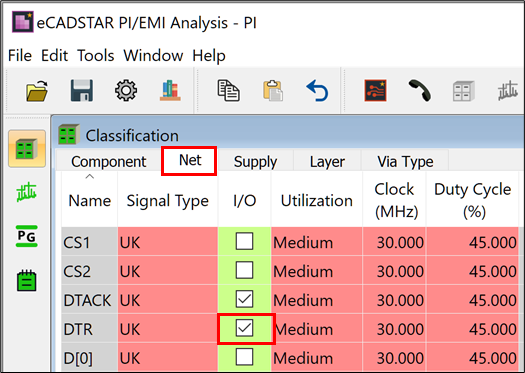Click CS1 Utilization Medium cell
The height and width of the screenshot is (373, 525).
tap(316, 241)
